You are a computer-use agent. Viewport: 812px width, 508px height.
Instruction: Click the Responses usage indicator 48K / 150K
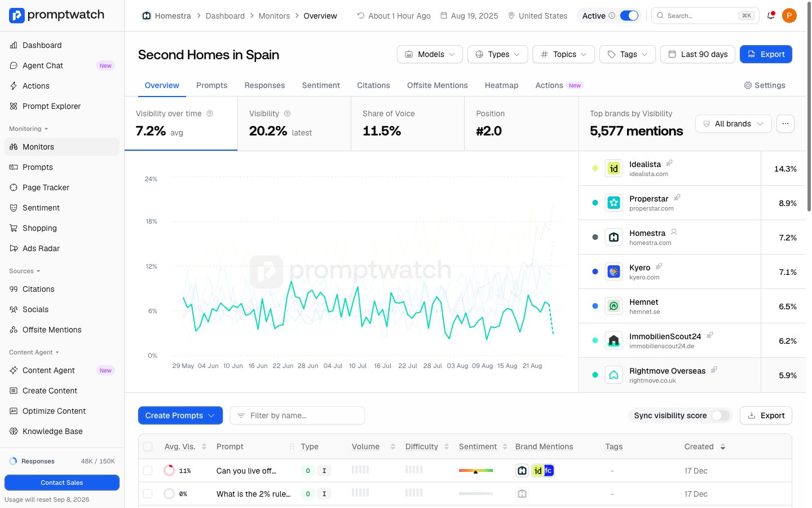tap(62, 461)
